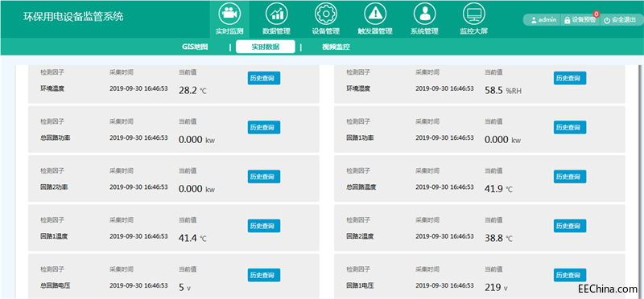Click 安全退出 logout button

pyautogui.click(x=620, y=19)
